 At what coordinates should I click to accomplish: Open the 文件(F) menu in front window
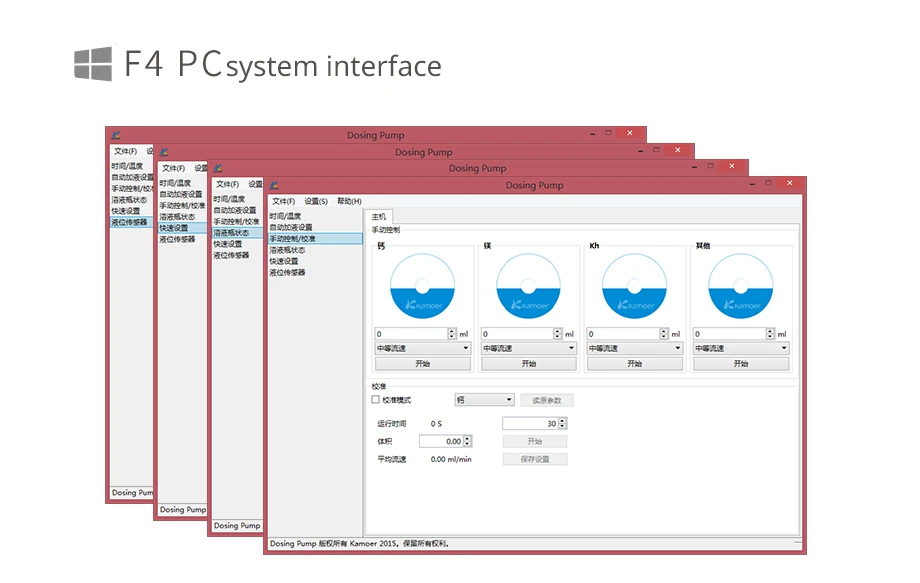pos(283,201)
